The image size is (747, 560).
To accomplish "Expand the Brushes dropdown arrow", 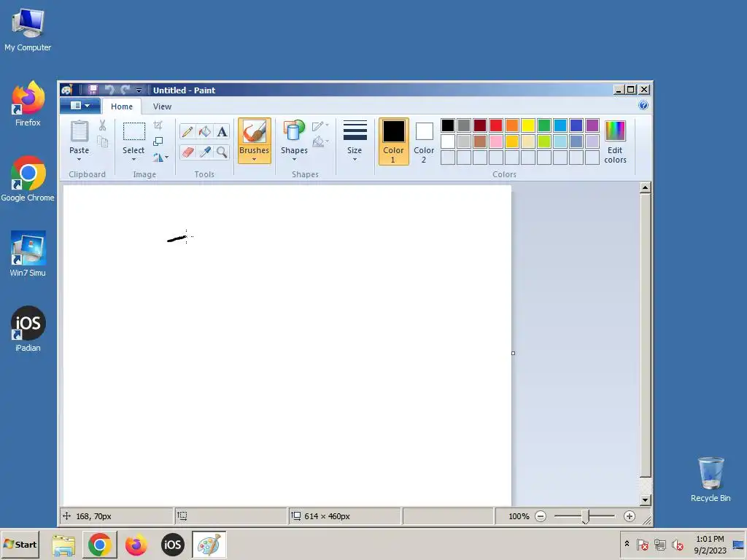I will (x=255, y=160).
